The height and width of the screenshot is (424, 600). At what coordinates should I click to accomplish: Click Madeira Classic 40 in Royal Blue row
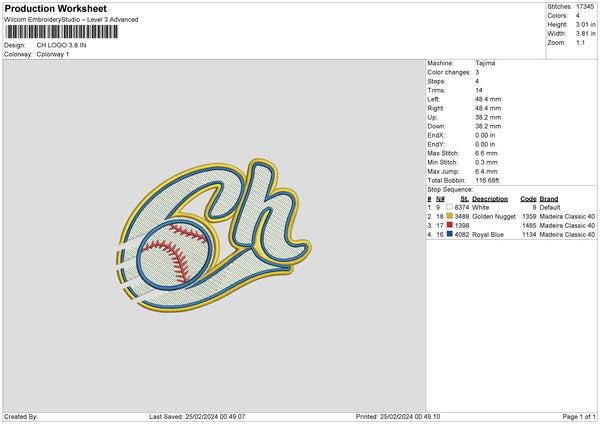coord(567,235)
